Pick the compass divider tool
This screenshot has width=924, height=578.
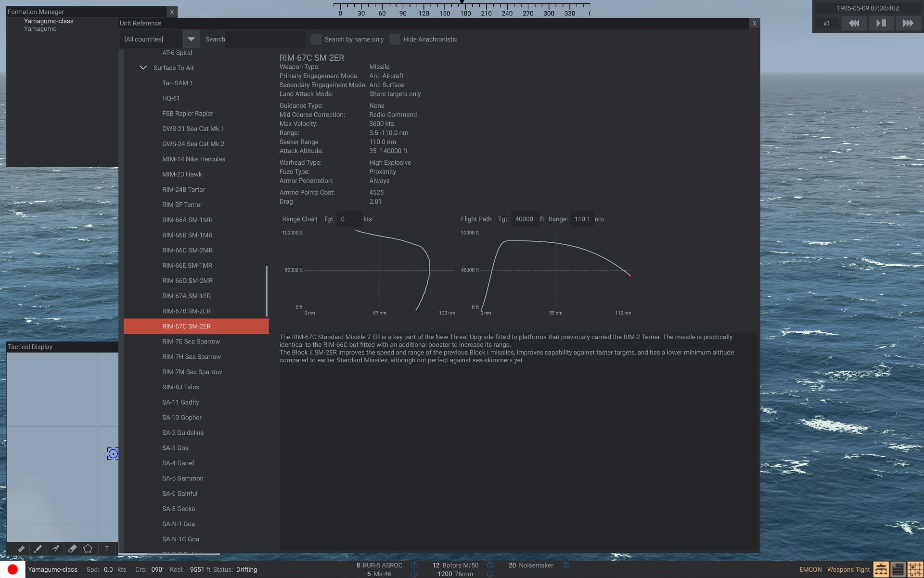(56, 549)
